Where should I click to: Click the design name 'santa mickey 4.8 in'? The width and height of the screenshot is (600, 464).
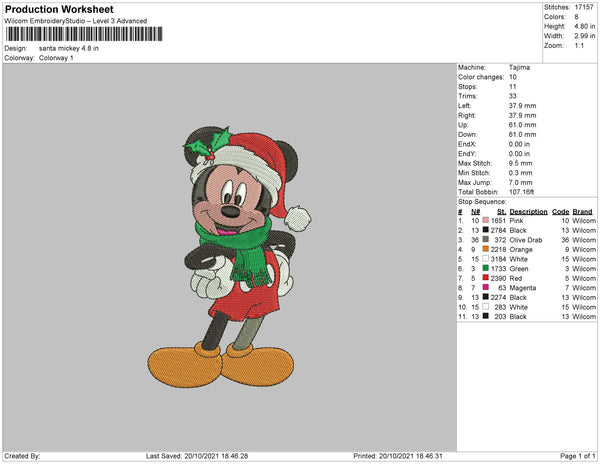[x=69, y=48]
